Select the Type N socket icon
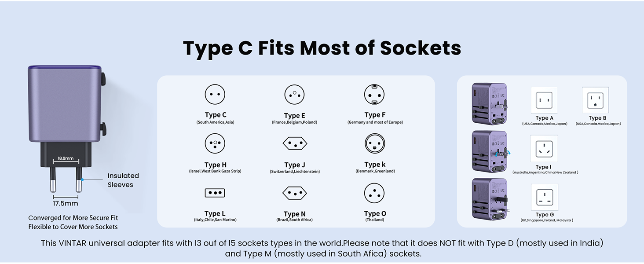 tap(294, 193)
